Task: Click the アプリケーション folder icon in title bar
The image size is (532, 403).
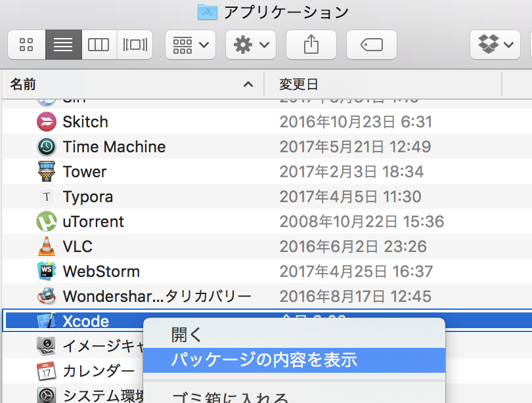Action: point(208,12)
